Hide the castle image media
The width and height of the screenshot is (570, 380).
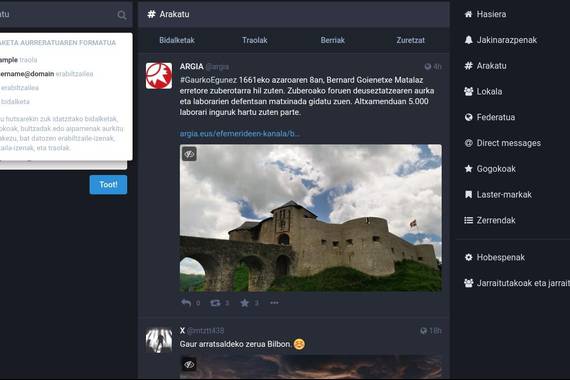click(x=189, y=154)
